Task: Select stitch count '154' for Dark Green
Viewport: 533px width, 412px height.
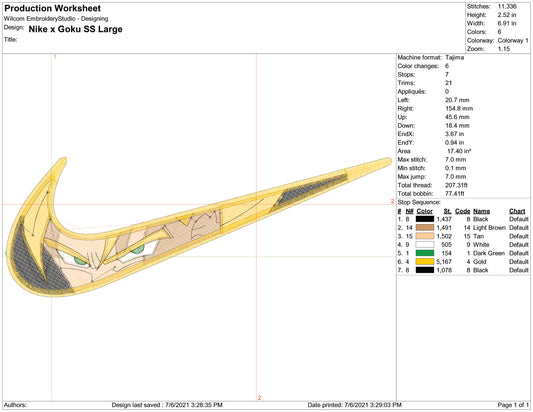Action: click(446, 253)
